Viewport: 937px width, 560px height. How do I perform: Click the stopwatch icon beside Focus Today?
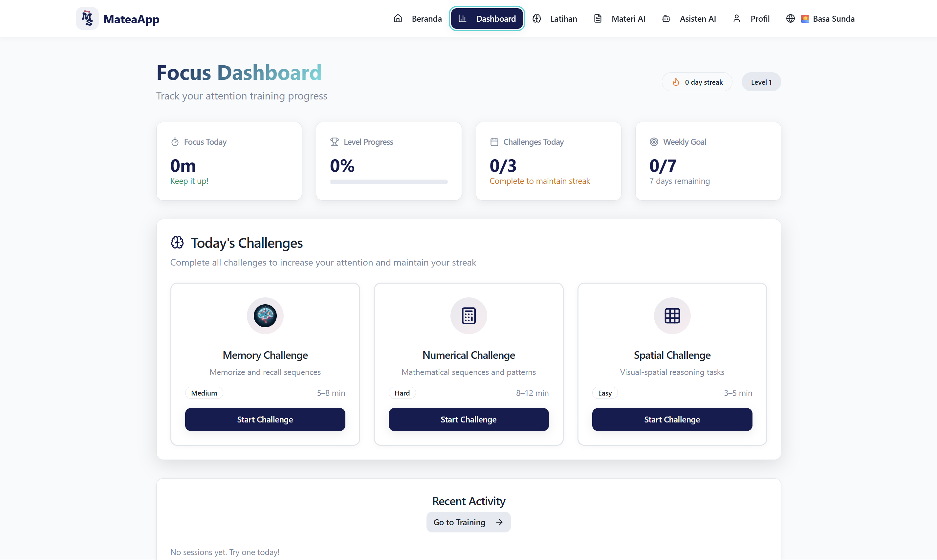point(175,142)
